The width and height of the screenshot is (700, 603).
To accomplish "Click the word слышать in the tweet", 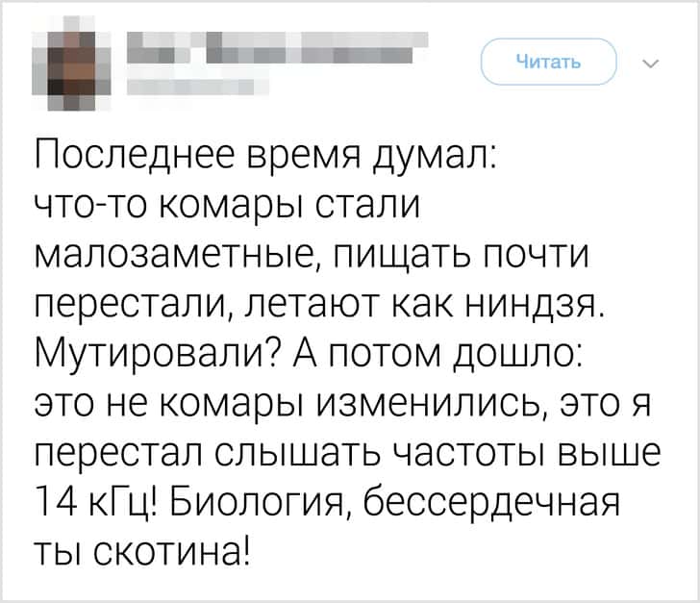I will [x=299, y=454].
